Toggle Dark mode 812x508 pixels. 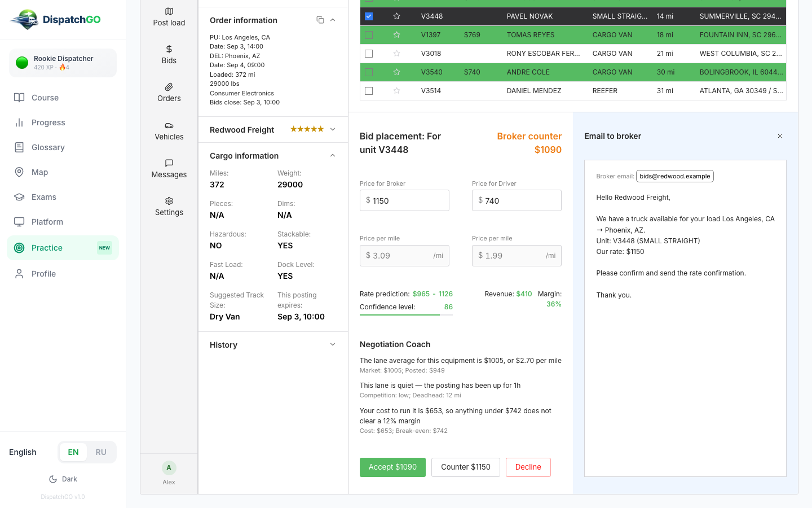(63, 479)
